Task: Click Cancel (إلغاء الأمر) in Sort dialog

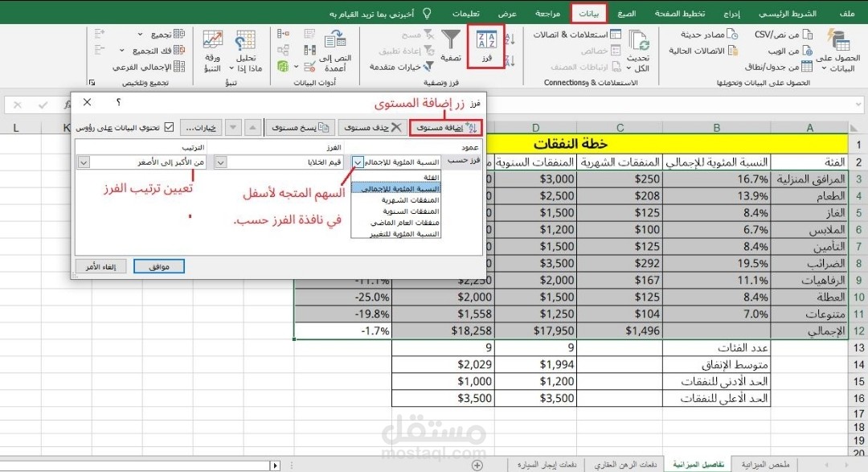Action: click(x=100, y=266)
